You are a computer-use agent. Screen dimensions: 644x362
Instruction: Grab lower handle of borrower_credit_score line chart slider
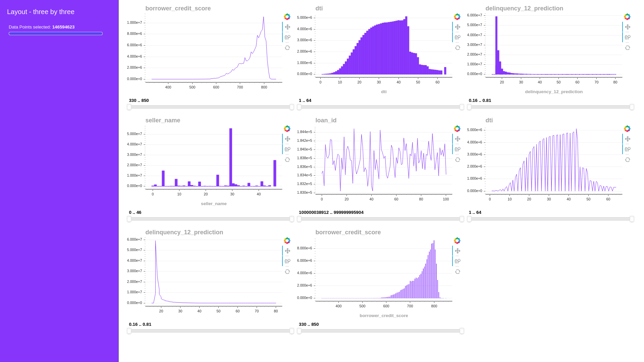pos(129,107)
